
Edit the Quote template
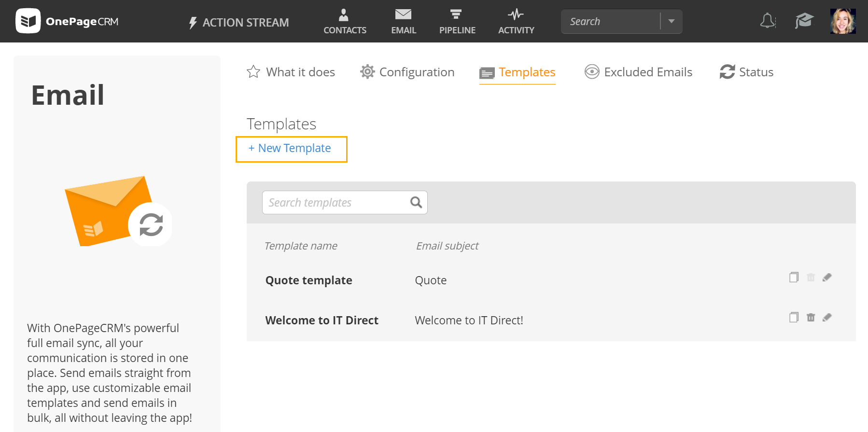click(827, 277)
